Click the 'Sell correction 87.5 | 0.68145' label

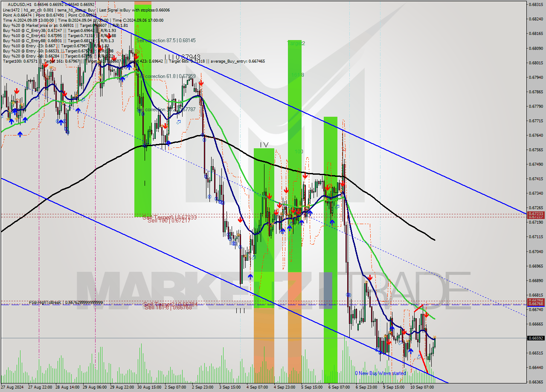coord(166,40)
